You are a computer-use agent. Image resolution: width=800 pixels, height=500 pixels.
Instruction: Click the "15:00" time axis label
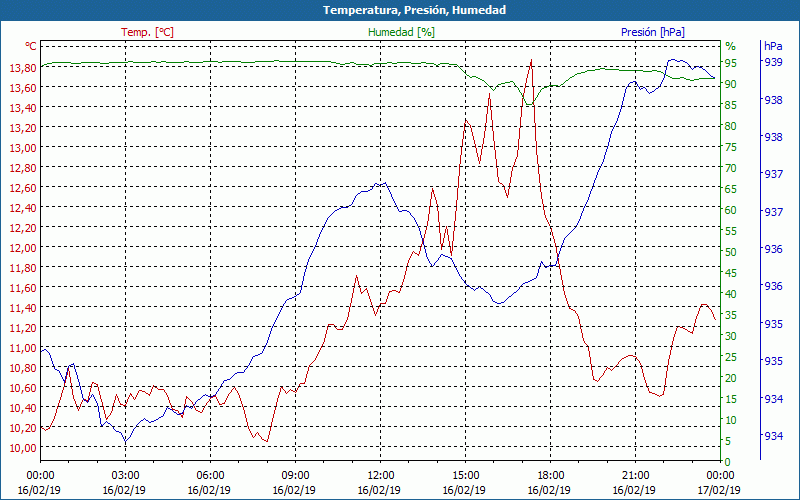tap(465, 476)
